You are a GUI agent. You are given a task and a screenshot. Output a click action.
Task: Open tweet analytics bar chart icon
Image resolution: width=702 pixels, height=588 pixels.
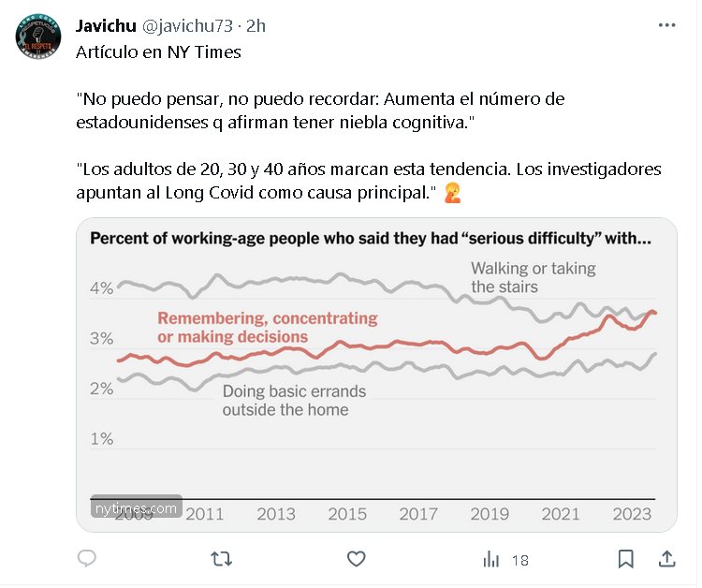(491, 559)
